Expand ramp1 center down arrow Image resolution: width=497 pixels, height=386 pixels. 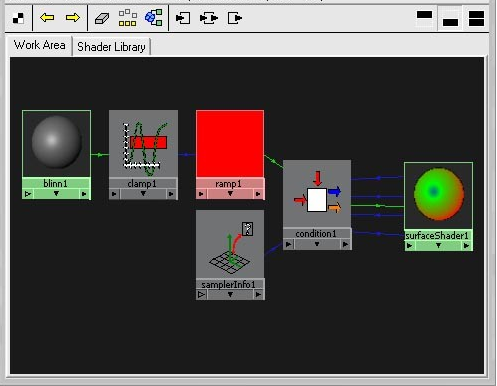[x=230, y=194]
